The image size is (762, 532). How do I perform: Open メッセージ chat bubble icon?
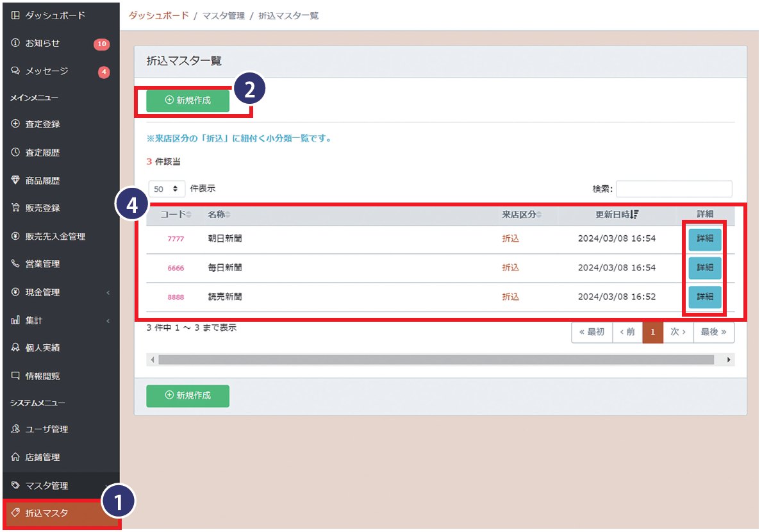pos(15,71)
